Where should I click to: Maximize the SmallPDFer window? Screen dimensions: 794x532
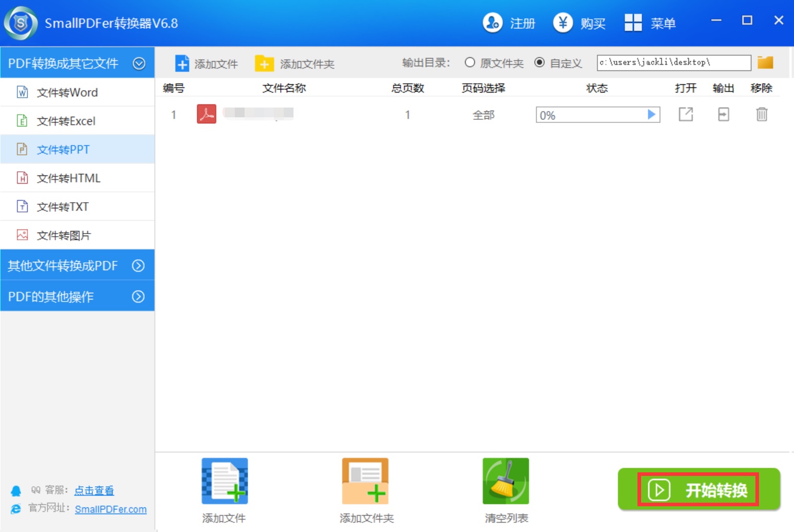747,21
